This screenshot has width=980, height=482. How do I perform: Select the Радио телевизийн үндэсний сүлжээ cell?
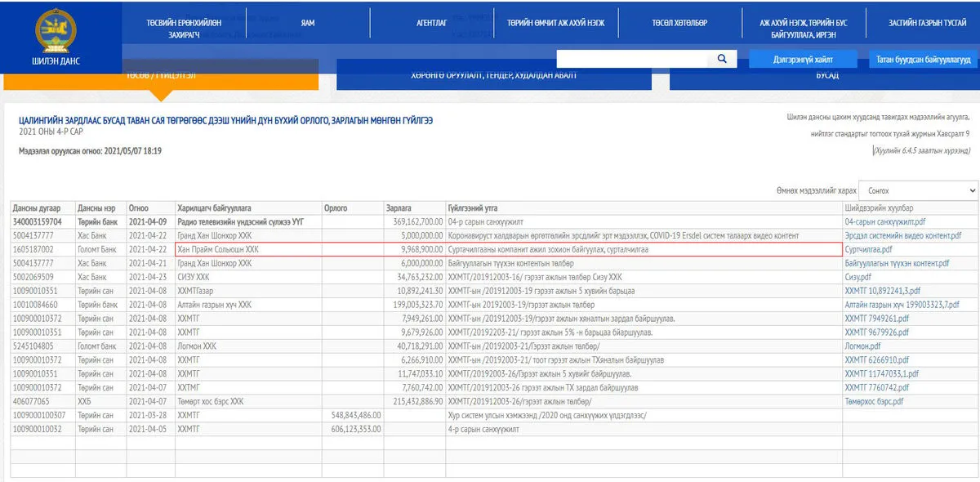click(248, 221)
